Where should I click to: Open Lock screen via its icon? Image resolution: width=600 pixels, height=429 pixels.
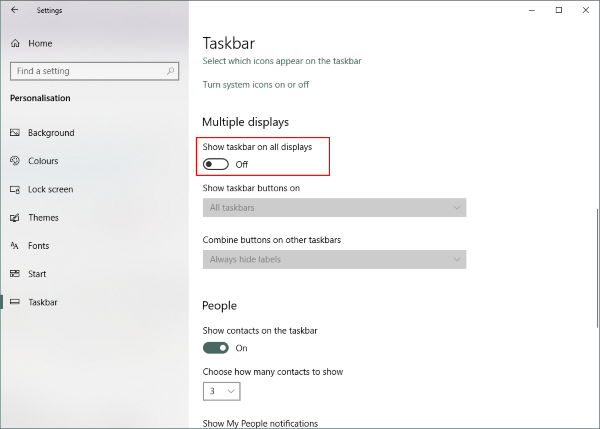15,189
